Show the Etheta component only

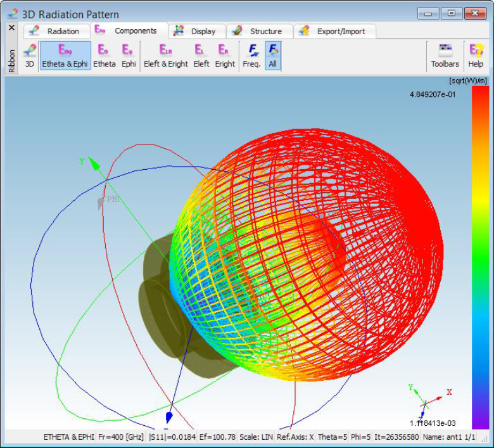point(104,55)
